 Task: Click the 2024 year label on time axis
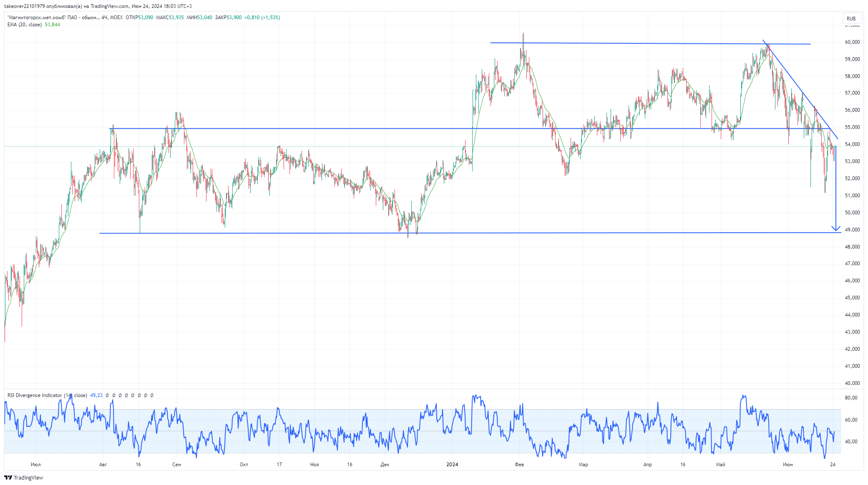coord(452,465)
